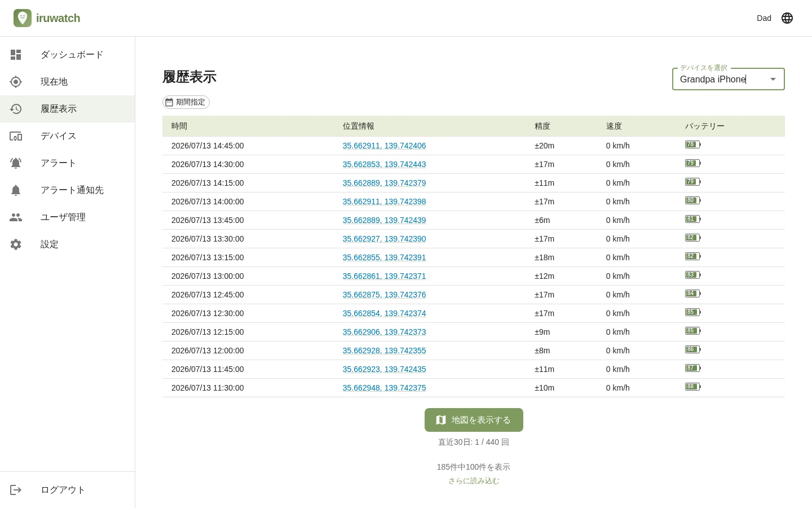Click the iruwatch logo icon
The width and height of the screenshot is (812, 508).
tap(23, 18)
